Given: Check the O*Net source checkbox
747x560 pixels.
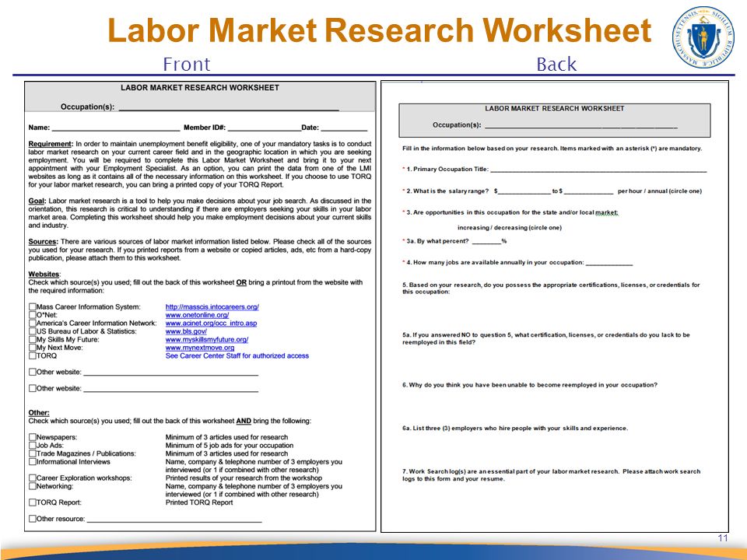Looking at the screenshot, I should [x=33, y=315].
